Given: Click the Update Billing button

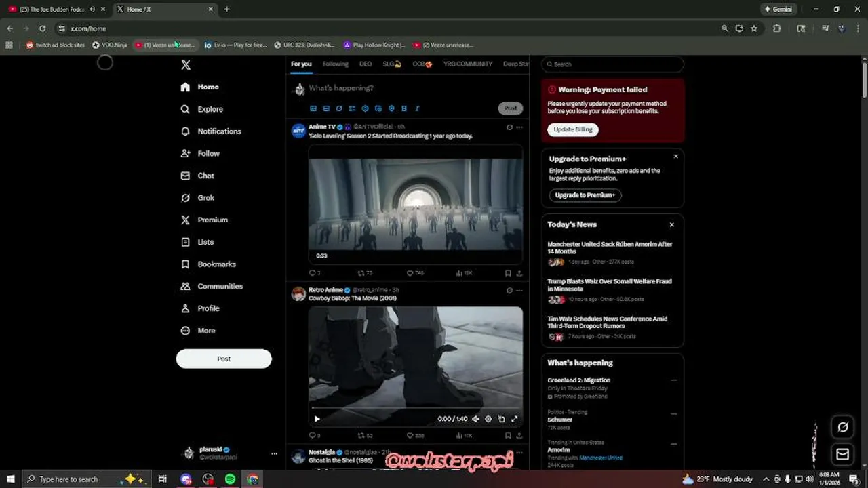Looking at the screenshot, I should coord(573,129).
